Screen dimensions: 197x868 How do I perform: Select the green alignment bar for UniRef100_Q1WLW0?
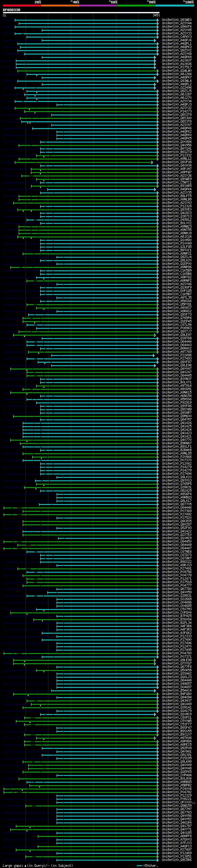[87, 71]
